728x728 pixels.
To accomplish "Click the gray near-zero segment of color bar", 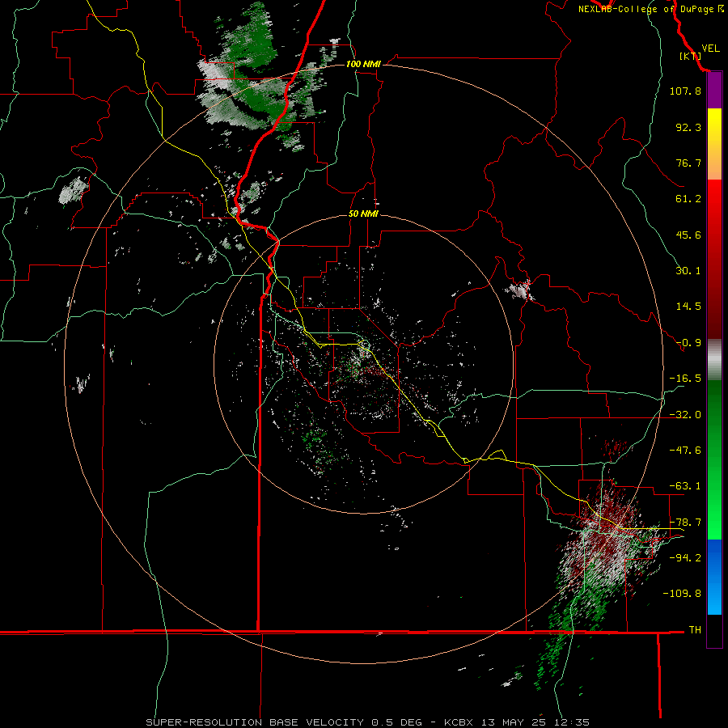I will [x=714, y=360].
